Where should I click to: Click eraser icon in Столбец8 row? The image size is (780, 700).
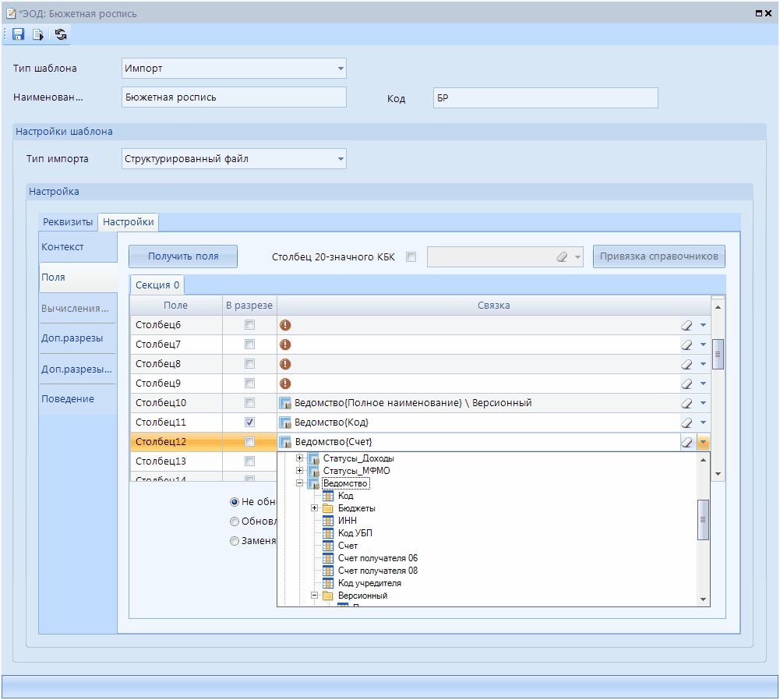coord(686,364)
